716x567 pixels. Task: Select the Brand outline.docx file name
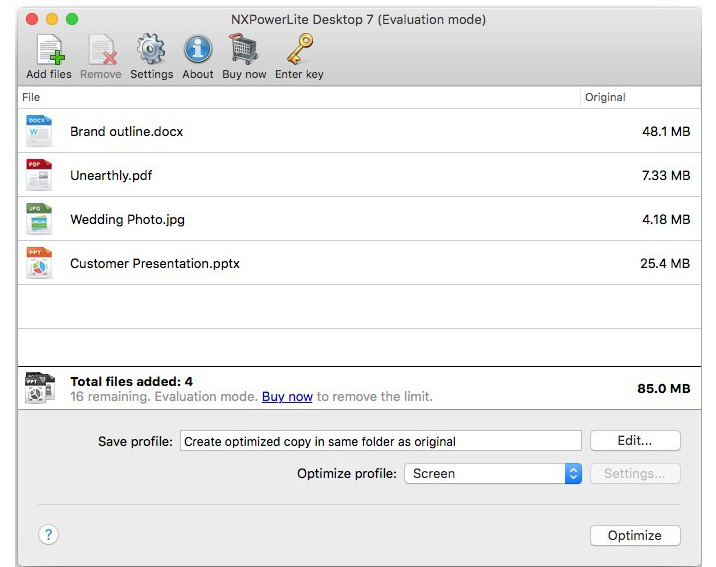click(126, 131)
